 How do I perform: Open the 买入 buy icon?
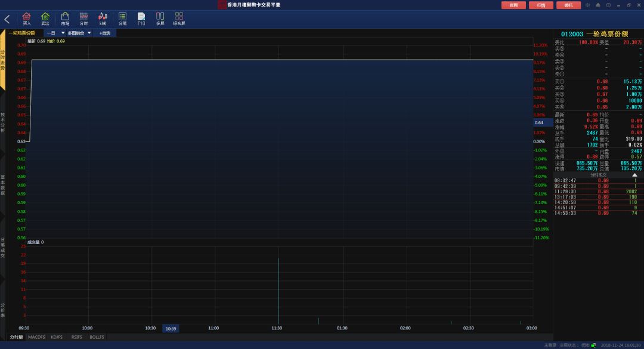tap(27, 19)
